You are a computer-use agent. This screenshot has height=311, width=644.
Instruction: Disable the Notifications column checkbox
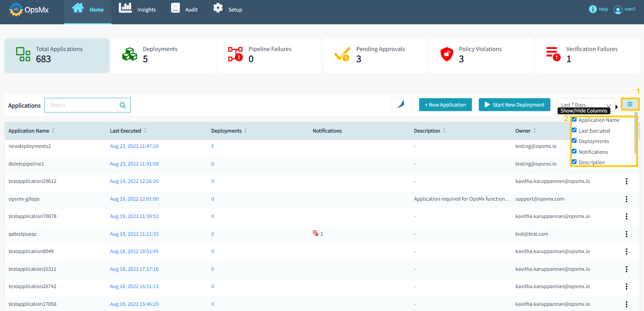click(x=574, y=151)
